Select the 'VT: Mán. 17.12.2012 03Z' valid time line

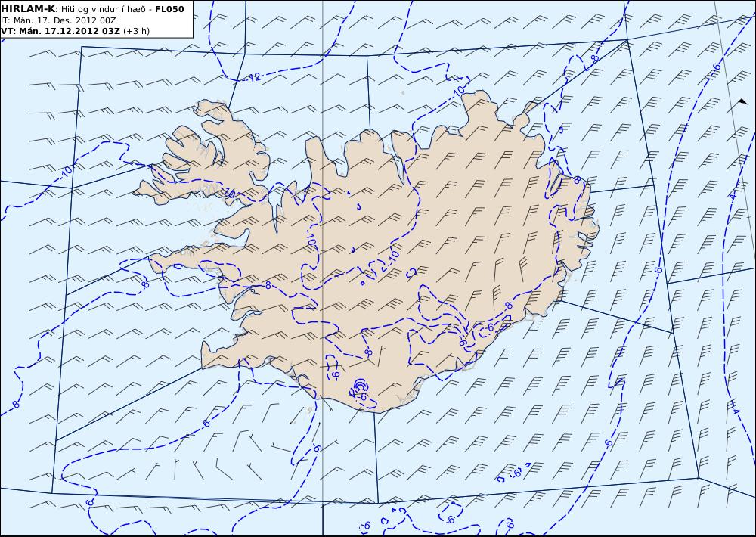pyautogui.click(x=60, y=31)
